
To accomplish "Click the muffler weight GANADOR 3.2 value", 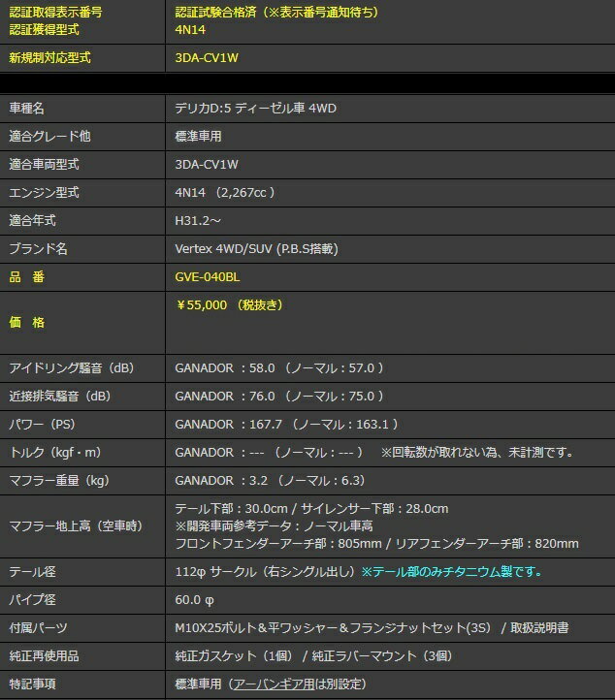I will (x=269, y=480).
